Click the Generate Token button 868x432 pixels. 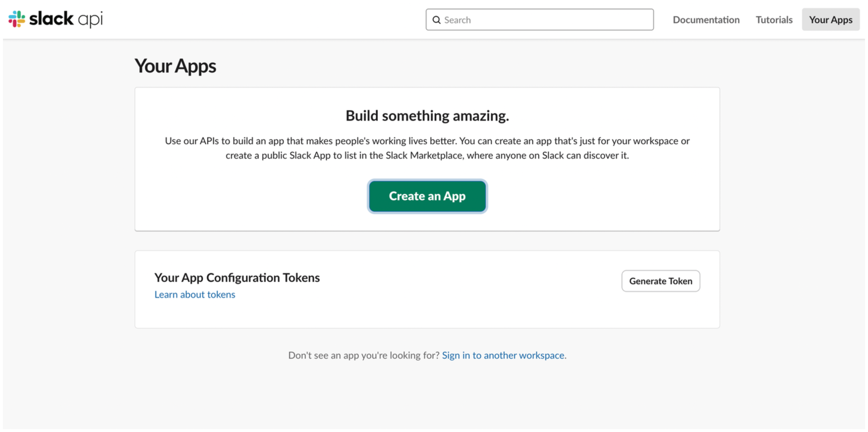pos(660,281)
